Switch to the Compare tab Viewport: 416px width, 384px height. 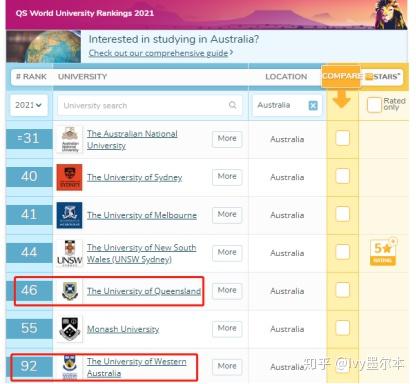pos(341,76)
